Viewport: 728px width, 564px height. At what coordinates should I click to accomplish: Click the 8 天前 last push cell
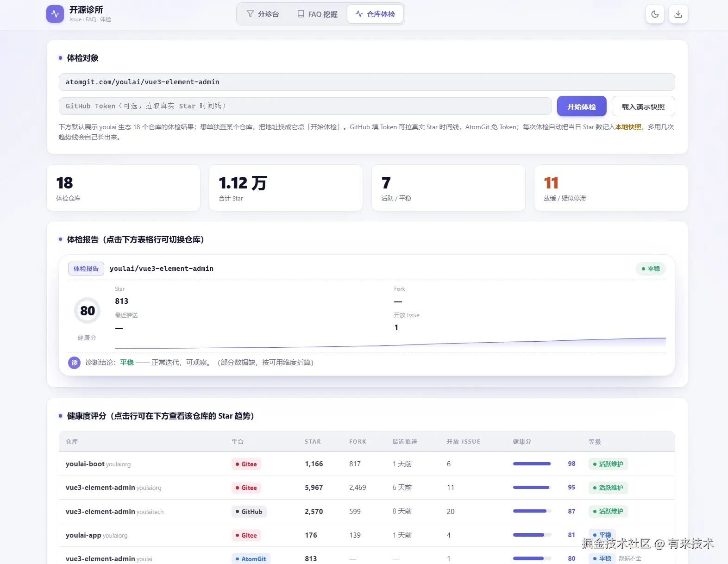[402, 512]
